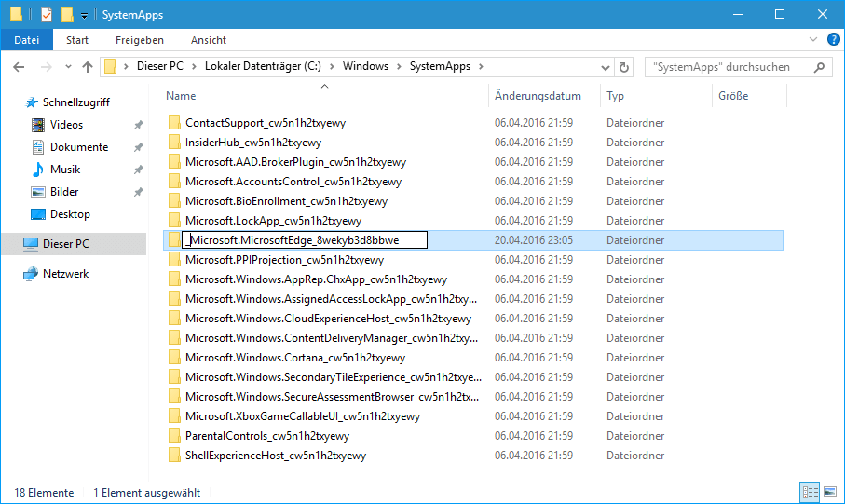Viewport: 845px width, 504px height.
Task: Click the New folder quick access icon
Action: tap(67, 15)
